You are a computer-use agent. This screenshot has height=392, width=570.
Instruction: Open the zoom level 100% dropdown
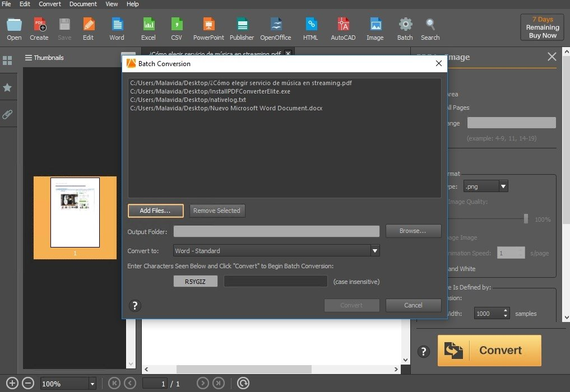(x=92, y=384)
